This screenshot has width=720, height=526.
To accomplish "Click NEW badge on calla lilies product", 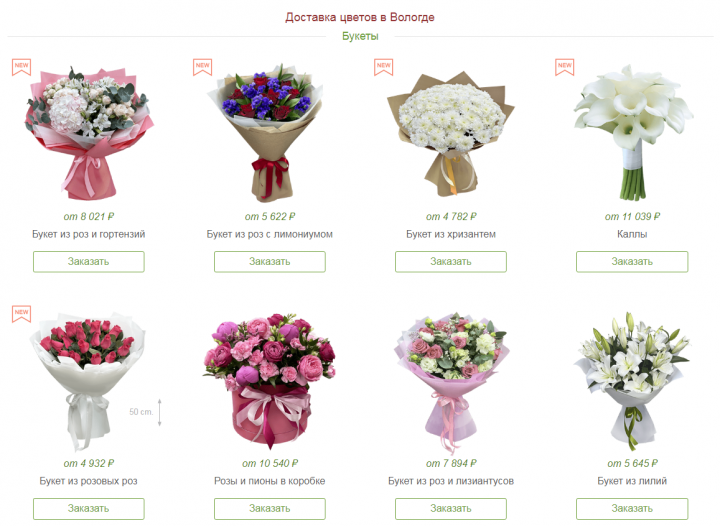I will point(564,67).
